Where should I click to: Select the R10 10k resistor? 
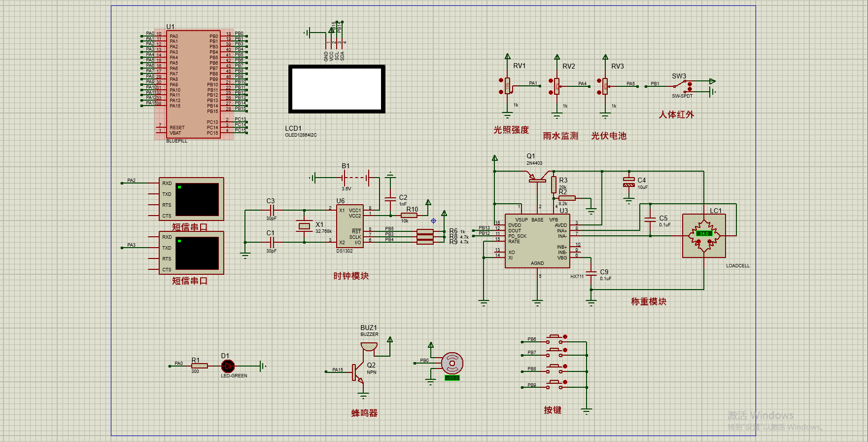click(x=409, y=215)
